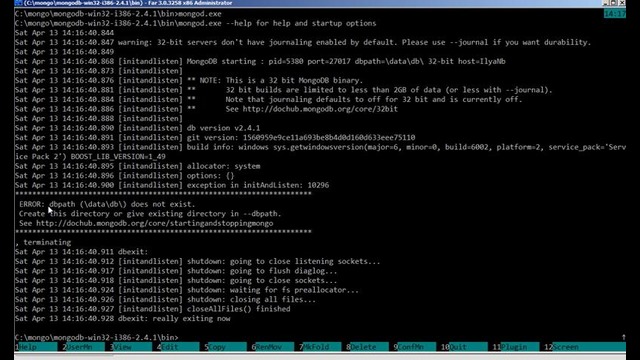The height and width of the screenshot is (360, 640).
Task: Click the View key in the keybar
Action: pos(131,347)
